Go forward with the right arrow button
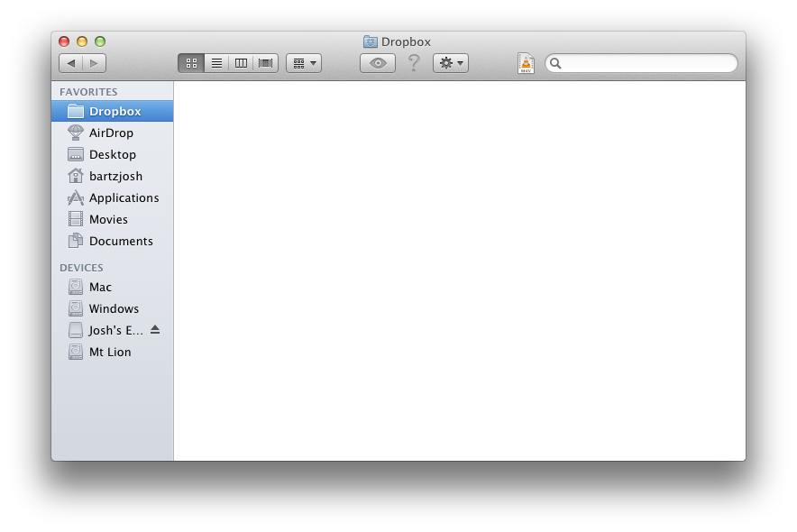Image resolution: width=797 pixels, height=532 pixels. 94,63
